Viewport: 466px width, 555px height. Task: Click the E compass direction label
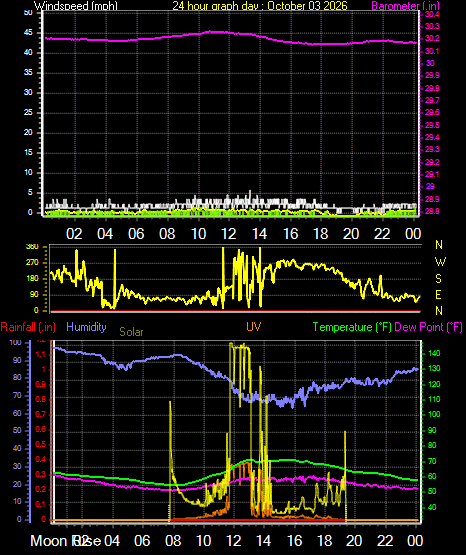tap(438, 294)
